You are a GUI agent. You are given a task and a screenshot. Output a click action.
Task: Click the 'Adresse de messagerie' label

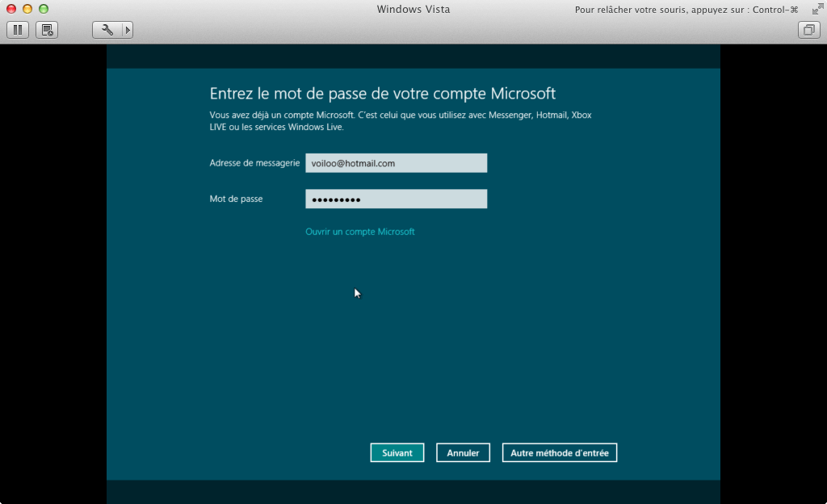[254, 163]
